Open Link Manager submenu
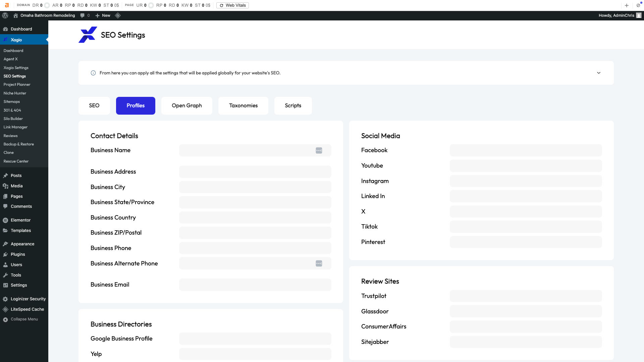The width and height of the screenshot is (644, 362). point(15,127)
